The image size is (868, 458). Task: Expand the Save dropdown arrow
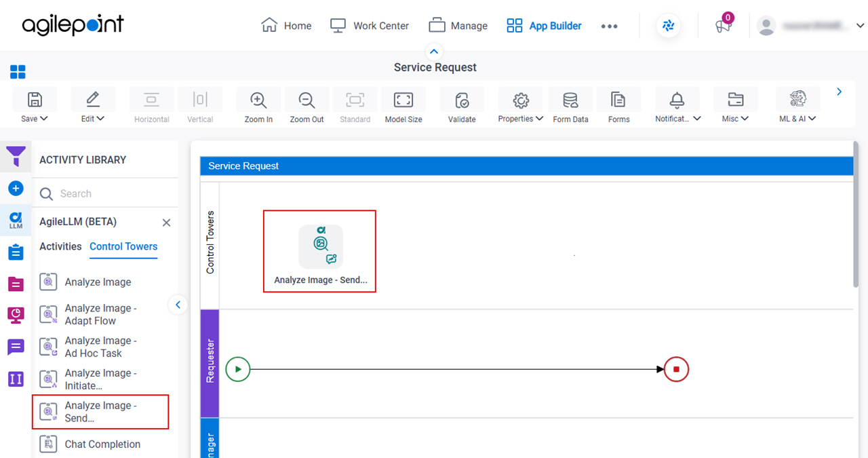tap(44, 118)
